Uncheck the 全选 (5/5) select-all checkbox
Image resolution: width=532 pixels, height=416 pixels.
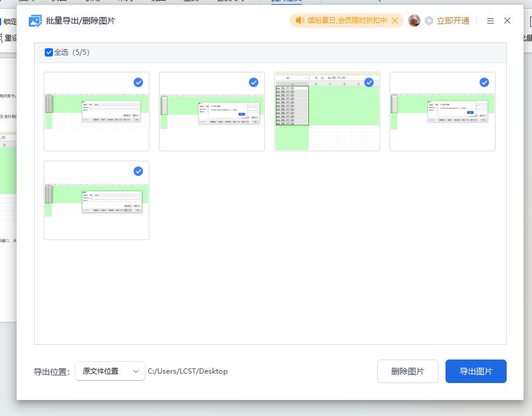click(x=49, y=52)
